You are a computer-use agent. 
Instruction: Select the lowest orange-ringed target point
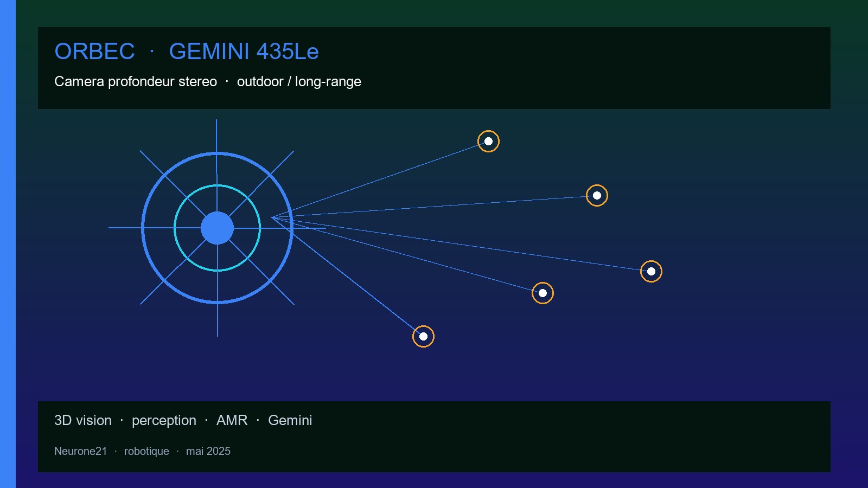point(423,337)
